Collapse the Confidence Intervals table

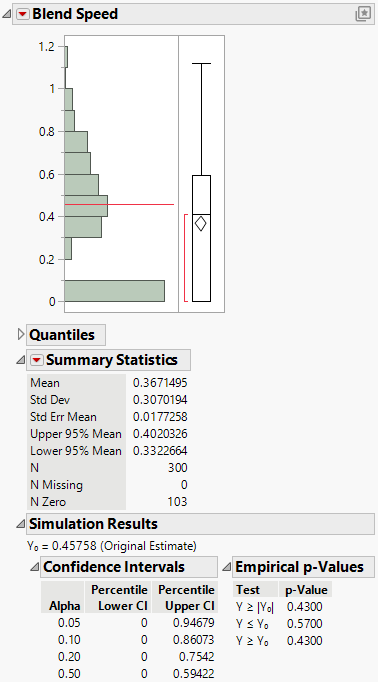click(34, 567)
